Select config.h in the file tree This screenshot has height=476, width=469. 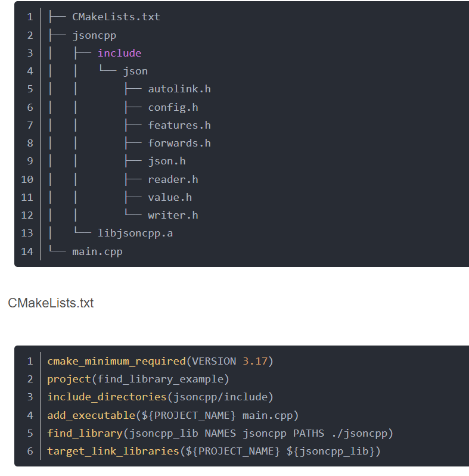pos(173,107)
